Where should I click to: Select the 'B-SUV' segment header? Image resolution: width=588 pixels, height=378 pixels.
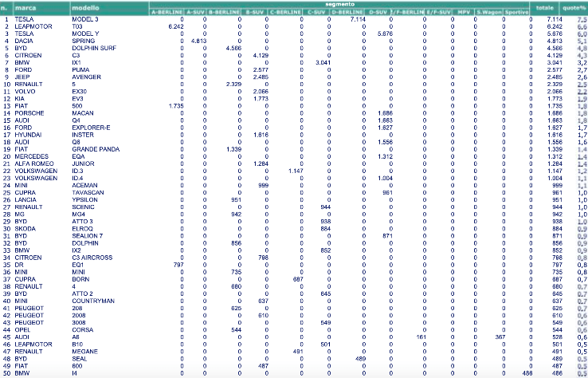coord(254,13)
